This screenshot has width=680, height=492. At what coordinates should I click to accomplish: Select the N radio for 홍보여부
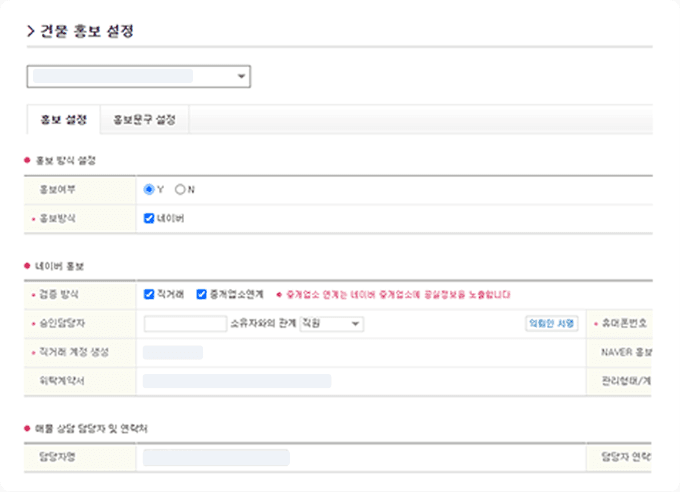coord(180,188)
